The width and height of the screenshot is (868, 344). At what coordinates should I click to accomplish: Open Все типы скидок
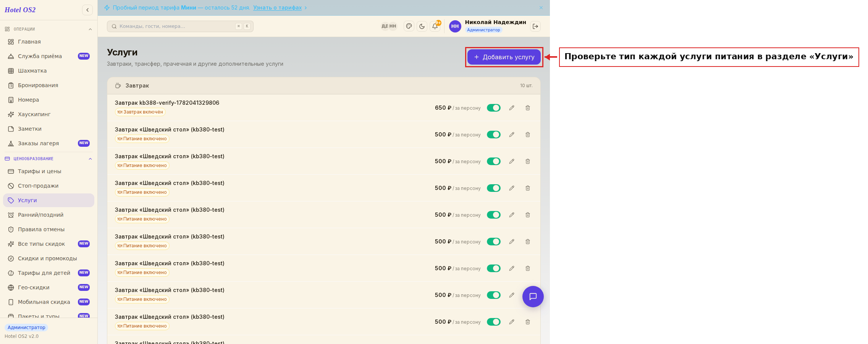pos(48,244)
